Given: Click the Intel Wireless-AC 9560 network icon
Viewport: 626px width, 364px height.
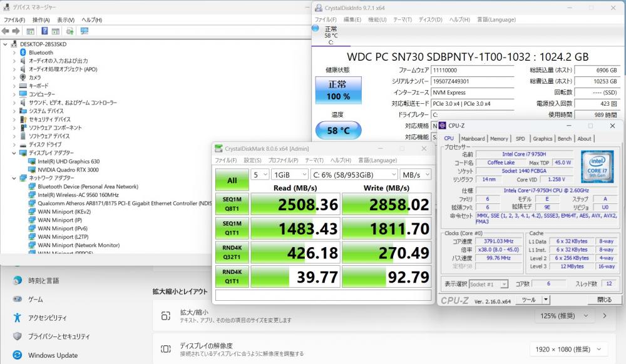Looking at the screenshot, I should point(32,195).
